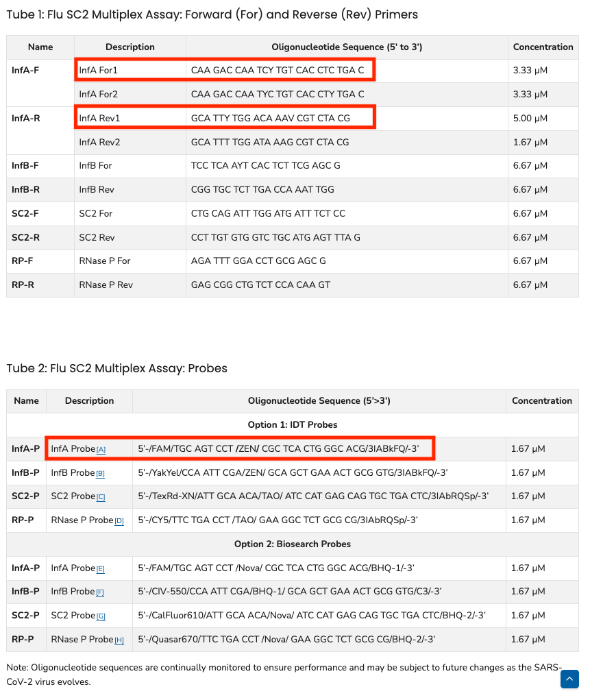Click the Tube 2 Description column header

click(x=89, y=401)
